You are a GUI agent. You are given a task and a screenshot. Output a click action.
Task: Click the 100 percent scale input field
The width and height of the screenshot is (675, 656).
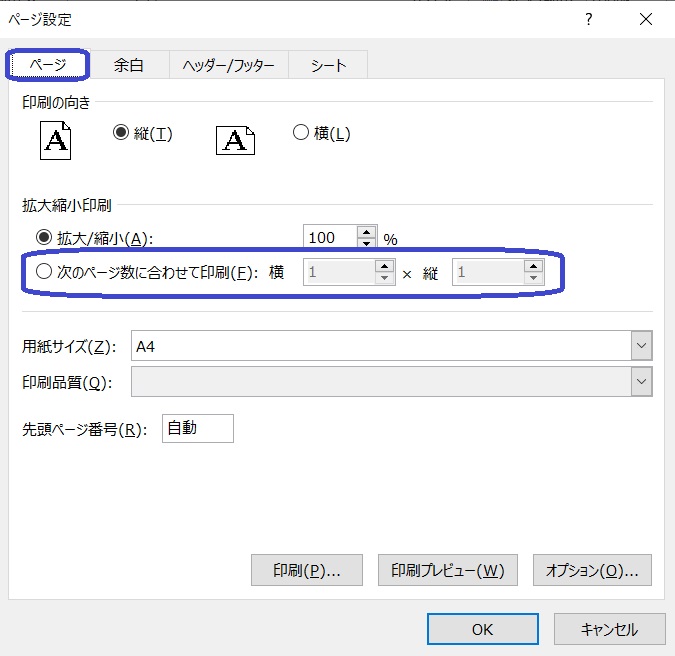331,237
